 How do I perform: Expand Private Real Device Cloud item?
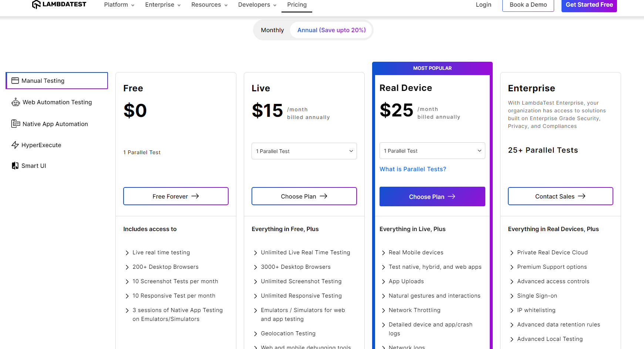coord(549,253)
